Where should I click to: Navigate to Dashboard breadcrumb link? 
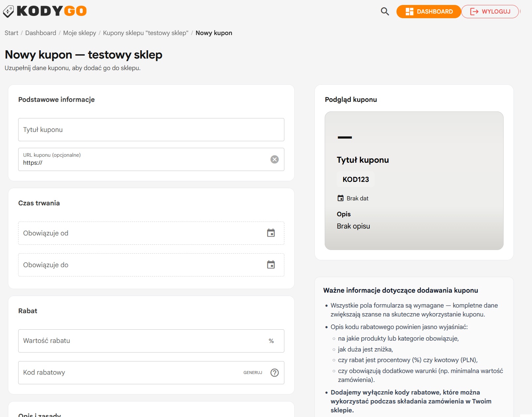click(41, 33)
